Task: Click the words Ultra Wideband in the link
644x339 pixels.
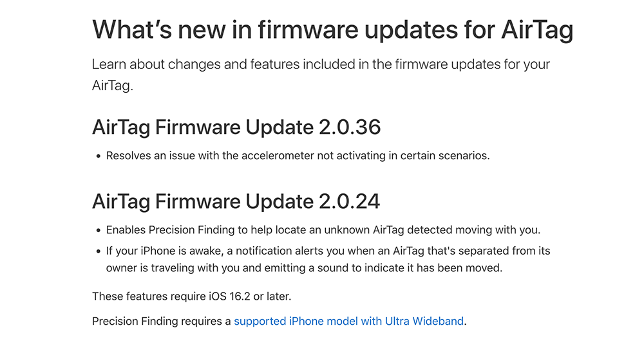Action: click(x=424, y=321)
